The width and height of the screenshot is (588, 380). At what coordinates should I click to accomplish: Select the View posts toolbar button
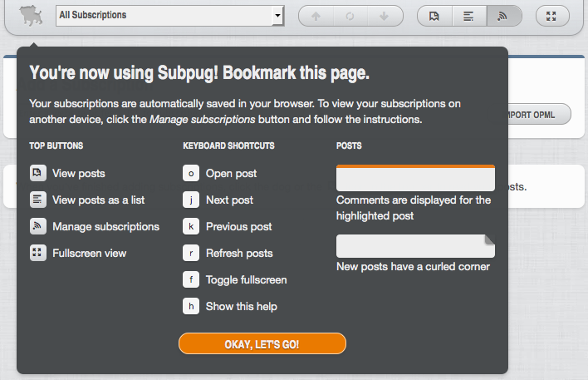[434, 16]
